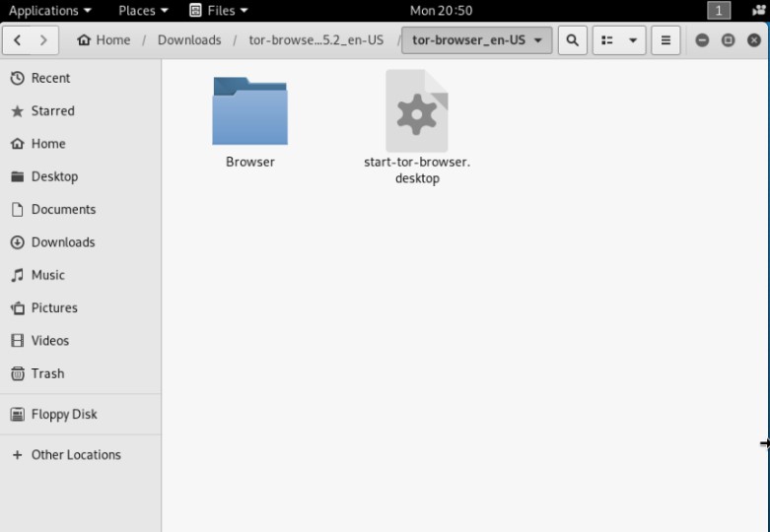This screenshot has width=770, height=532.
Task: Click the Music note icon in sidebar
Action: pyautogui.click(x=17, y=275)
